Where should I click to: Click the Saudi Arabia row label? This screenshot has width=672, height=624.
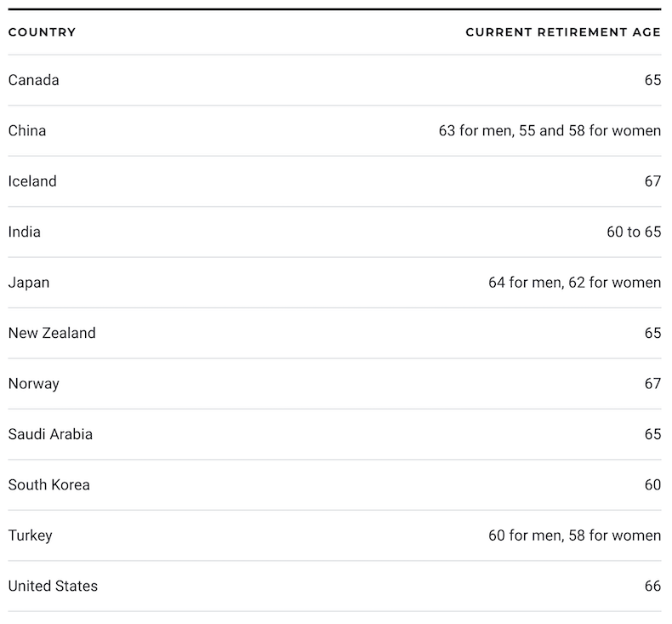coord(50,434)
